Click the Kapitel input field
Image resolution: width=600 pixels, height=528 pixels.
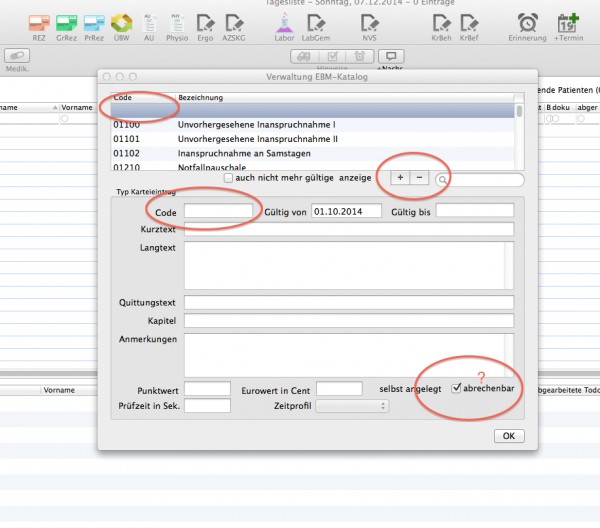(x=349, y=321)
